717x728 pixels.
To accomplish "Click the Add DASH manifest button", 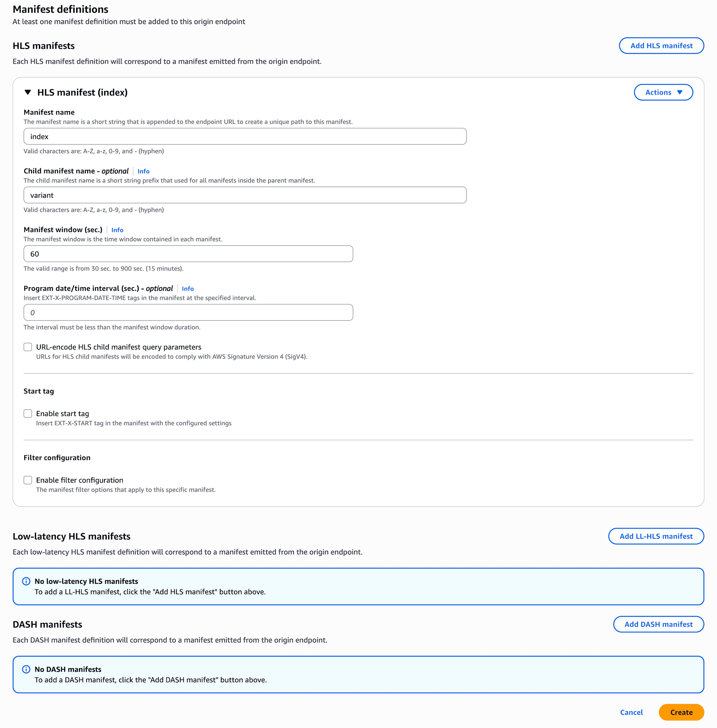I will click(x=658, y=624).
